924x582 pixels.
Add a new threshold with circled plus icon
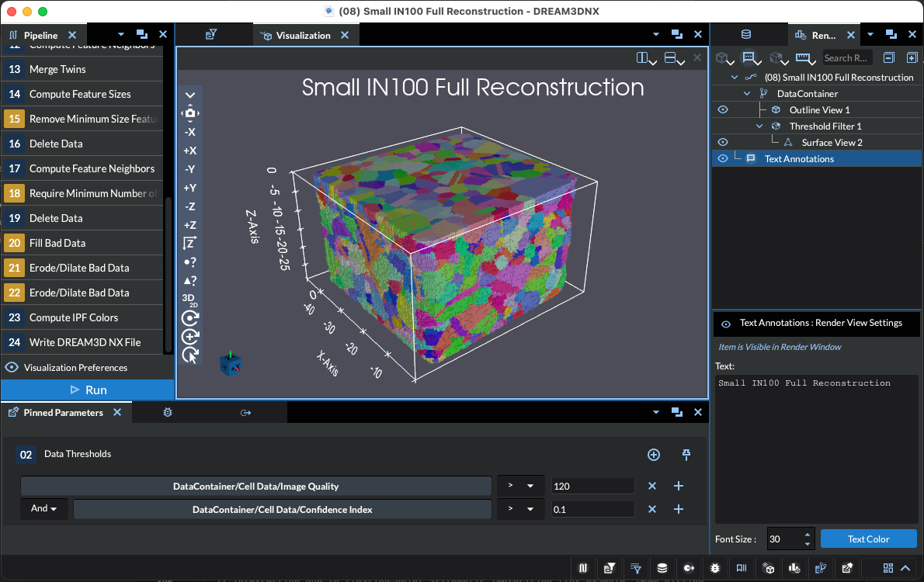point(654,454)
